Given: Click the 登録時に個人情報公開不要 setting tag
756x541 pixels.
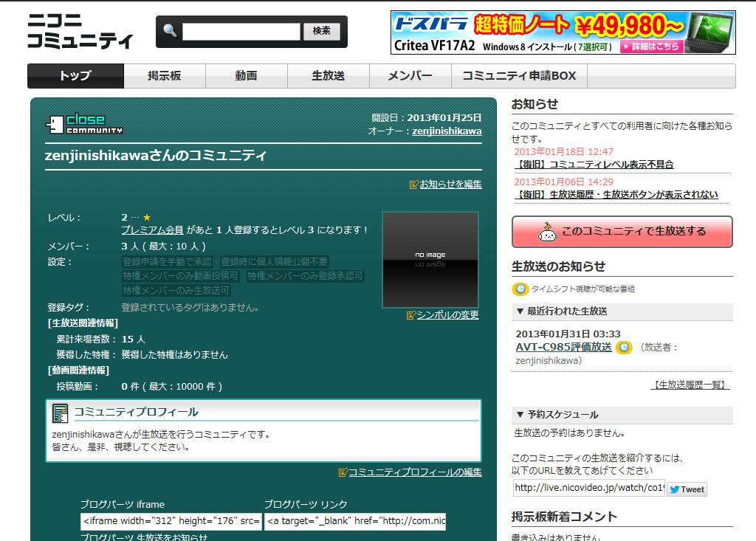Looking at the screenshot, I should click(274, 262).
